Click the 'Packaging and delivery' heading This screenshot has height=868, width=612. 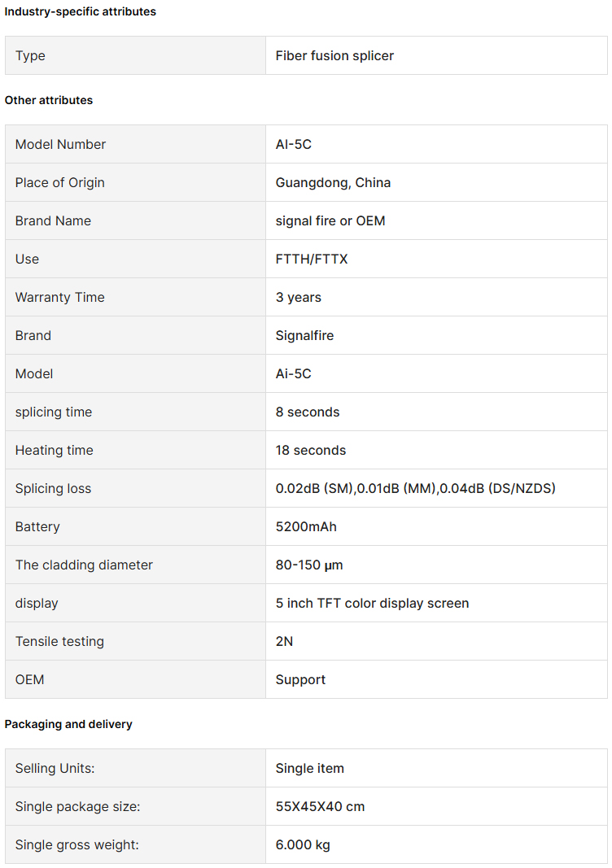pyautogui.click(x=68, y=724)
